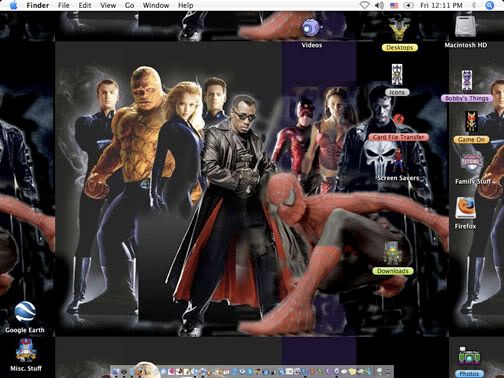
Task: Select the Desktops folder icon
Action: point(399,29)
